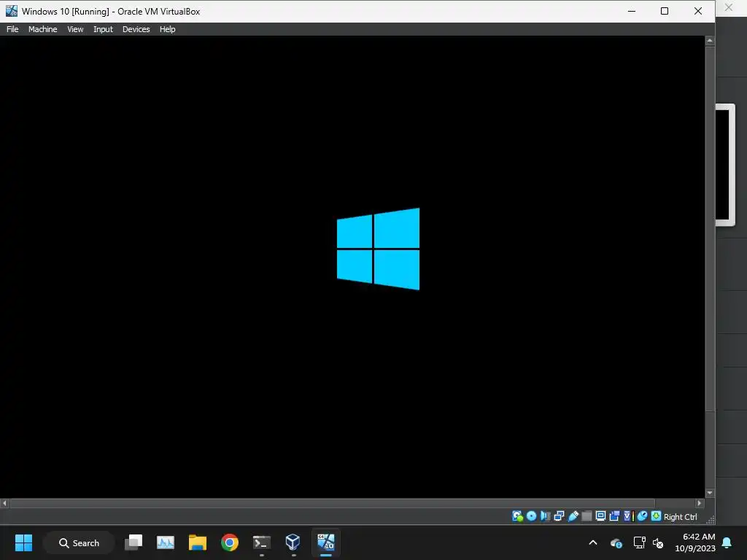Click the recording indicator icon
This screenshot has height=560, width=747.
pos(614,516)
